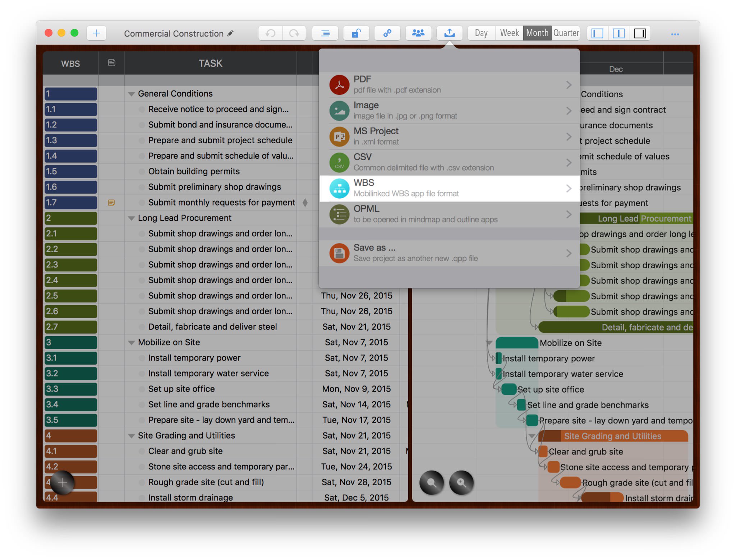
Task: Switch timeline scale to Quarter
Action: click(566, 33)
